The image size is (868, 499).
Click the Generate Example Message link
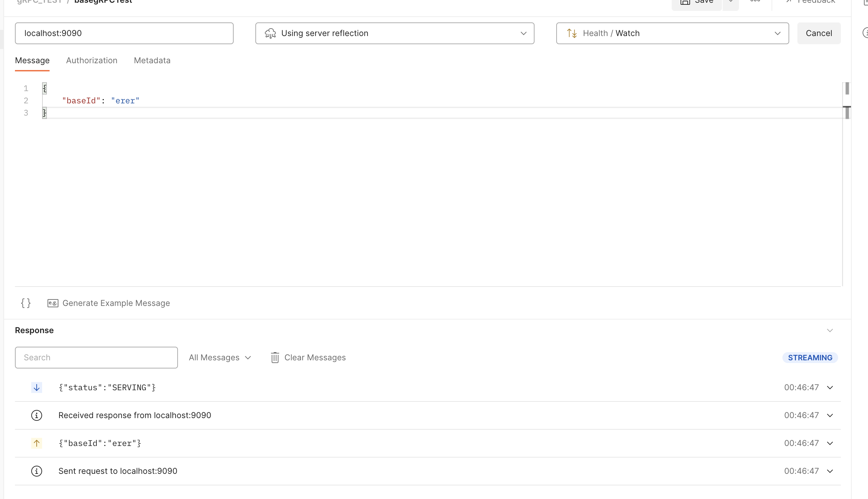click(116, 303)
